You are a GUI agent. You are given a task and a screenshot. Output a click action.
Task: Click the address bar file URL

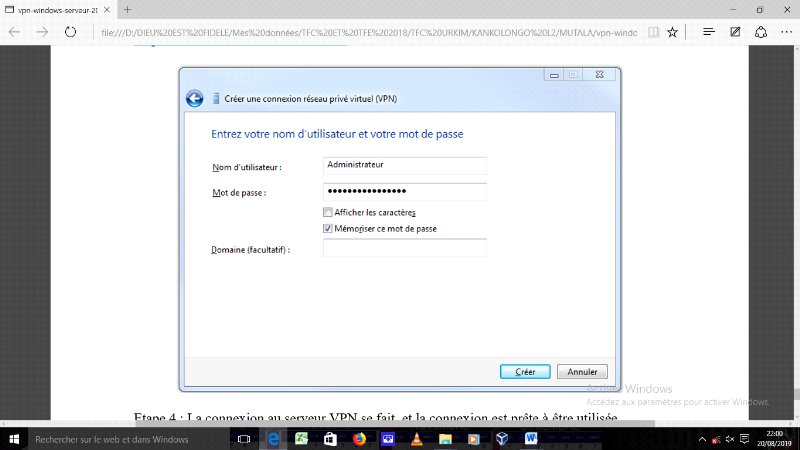[368, 33]
